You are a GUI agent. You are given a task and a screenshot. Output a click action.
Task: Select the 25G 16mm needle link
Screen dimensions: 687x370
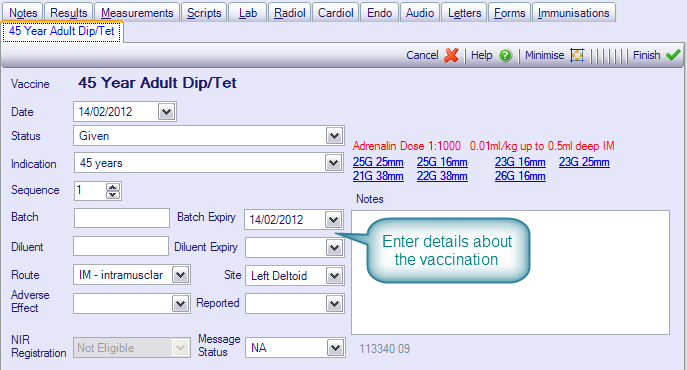442,162
